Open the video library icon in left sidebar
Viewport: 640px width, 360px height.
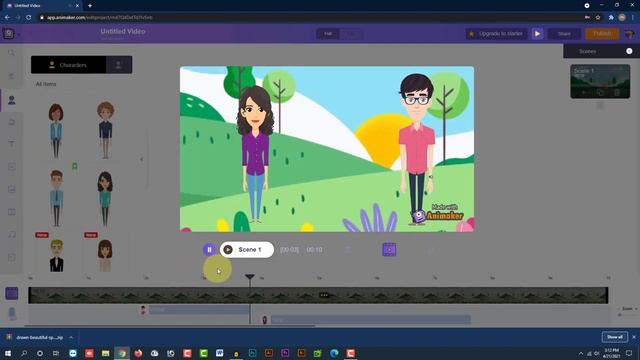[x=11, y=212]
